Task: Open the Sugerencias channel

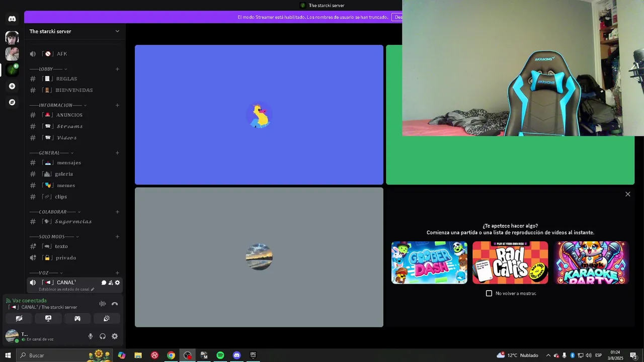Action: point(74,221)
